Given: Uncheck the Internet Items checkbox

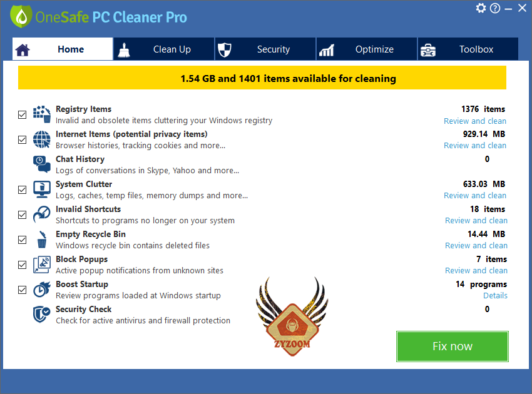Looking at the screenshot, I should point(22,139).
